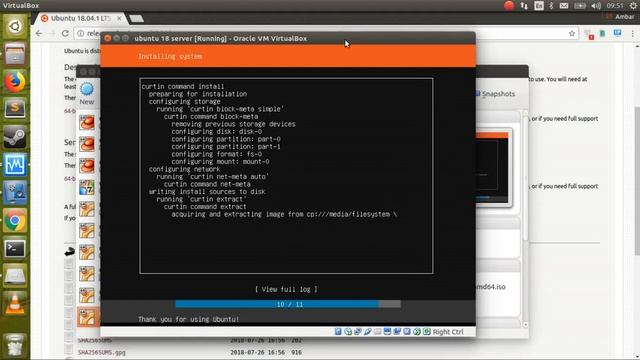Screen dimensions: 640x360
Task: Click the Chrome page vertical scrollbar
Action: pos(637,200)
